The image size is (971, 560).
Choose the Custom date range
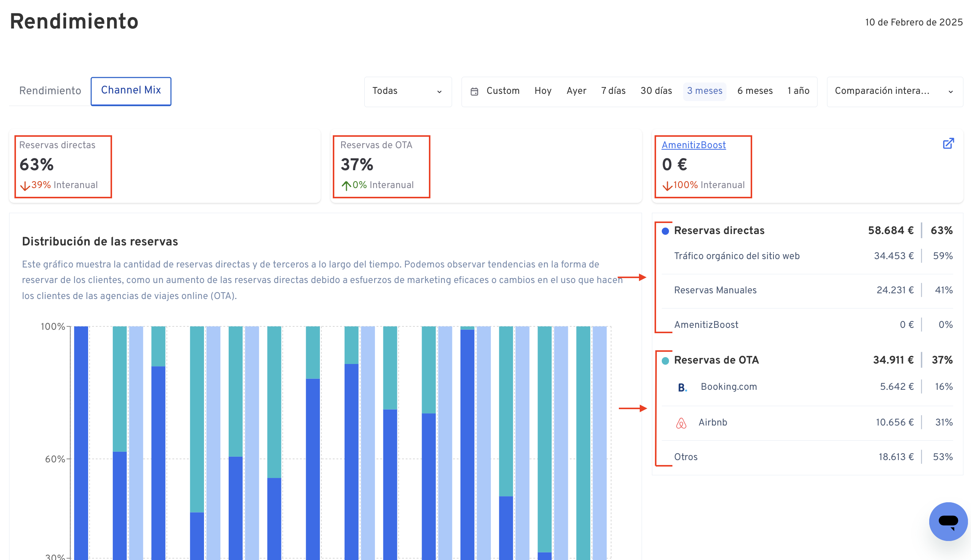pyautogui.click(x=503, y=91)
